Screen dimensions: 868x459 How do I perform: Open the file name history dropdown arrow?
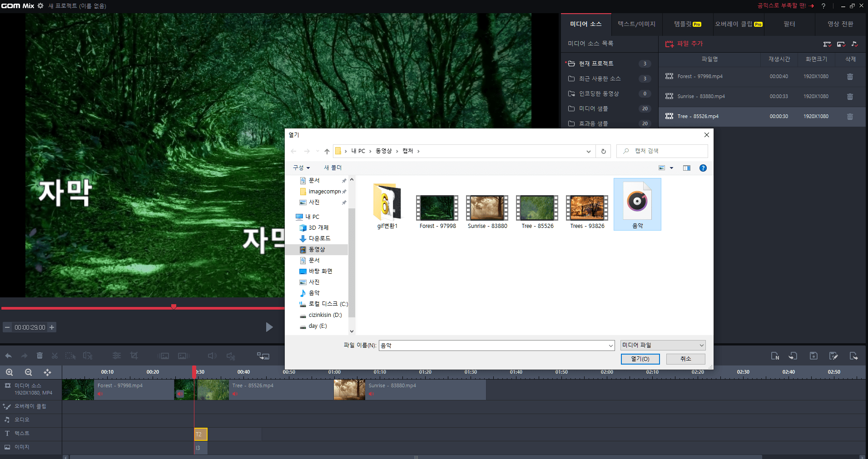point(610,346)
